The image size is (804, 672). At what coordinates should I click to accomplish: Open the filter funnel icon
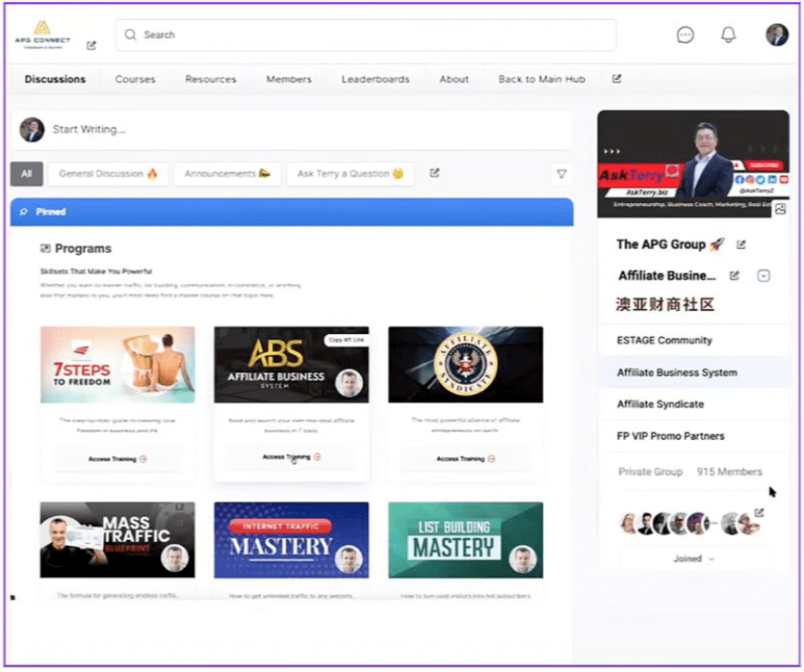click(x=561, y=174)
